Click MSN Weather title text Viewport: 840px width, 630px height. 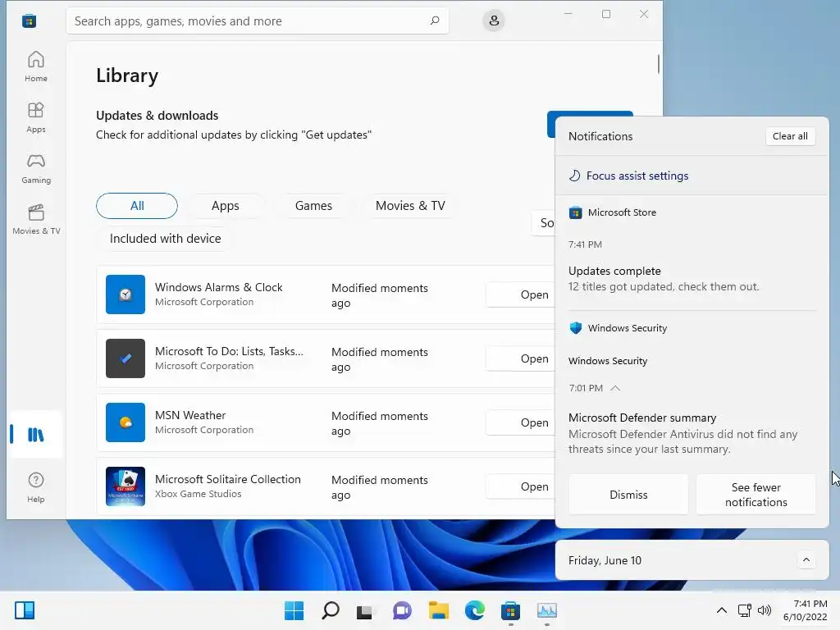[x=190, y=415]
